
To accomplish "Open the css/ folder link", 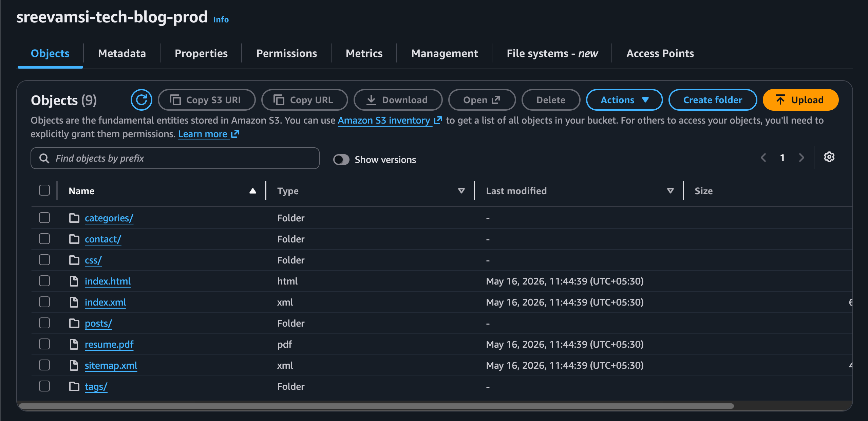I will pos(93,260).
